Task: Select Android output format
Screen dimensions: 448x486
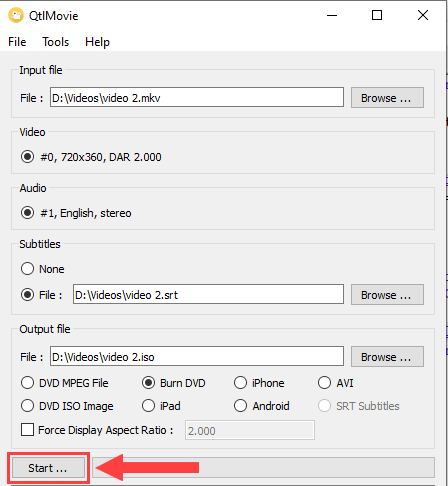Action: [262, 406]
